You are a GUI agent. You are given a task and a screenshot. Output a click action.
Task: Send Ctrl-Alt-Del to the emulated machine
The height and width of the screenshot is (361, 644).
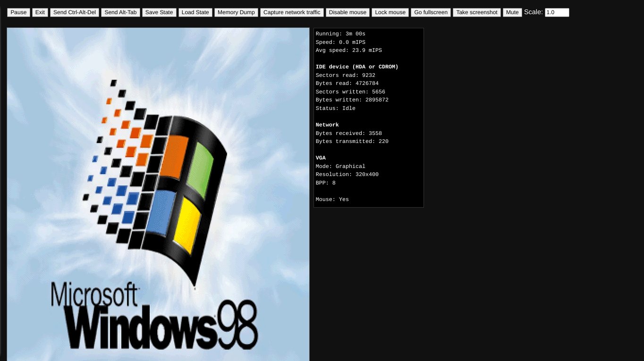[x=75, y=12]
